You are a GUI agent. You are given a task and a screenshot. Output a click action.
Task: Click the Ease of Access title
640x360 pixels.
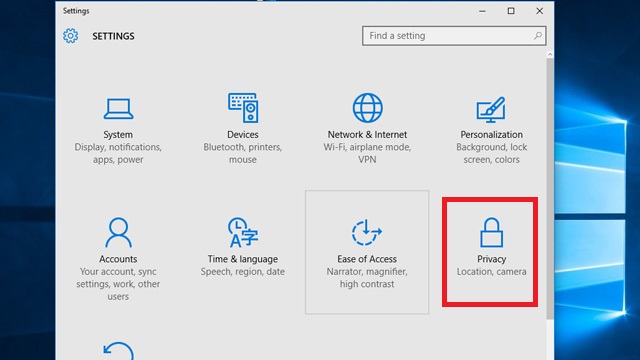click(367, 259)
